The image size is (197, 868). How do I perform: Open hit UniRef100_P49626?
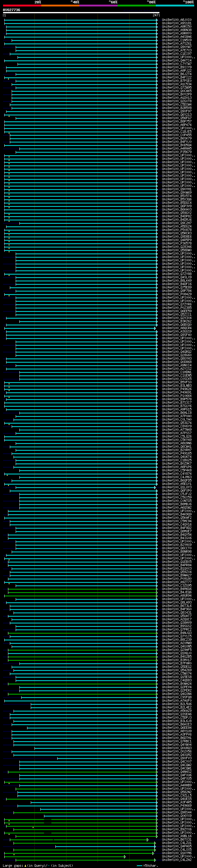(177, 389)
